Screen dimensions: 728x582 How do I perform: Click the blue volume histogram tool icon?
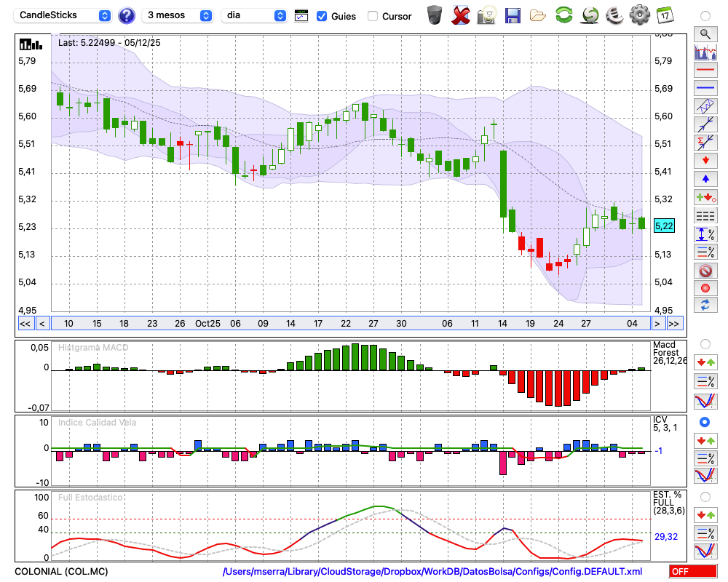pos(705,52)
